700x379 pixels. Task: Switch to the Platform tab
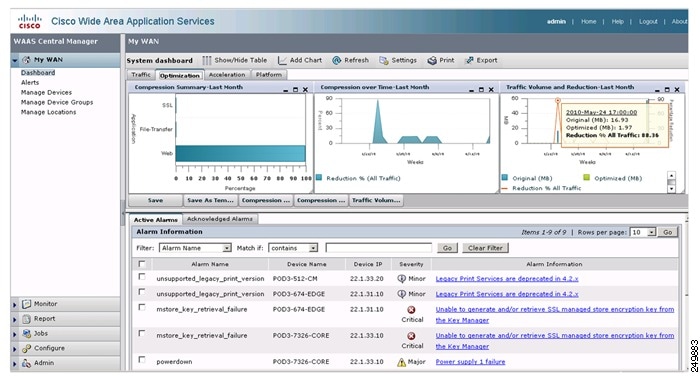point(269,75)
